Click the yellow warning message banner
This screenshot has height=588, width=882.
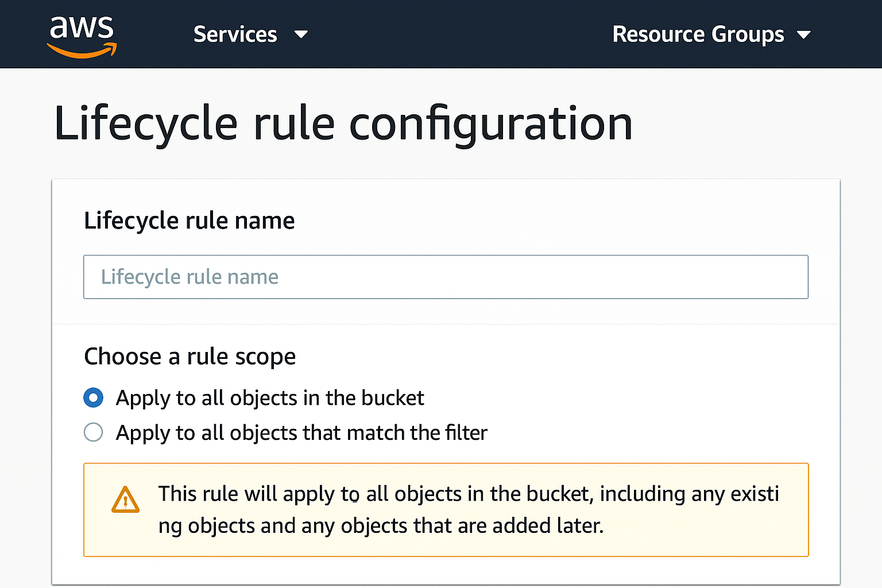pos(446,509)
